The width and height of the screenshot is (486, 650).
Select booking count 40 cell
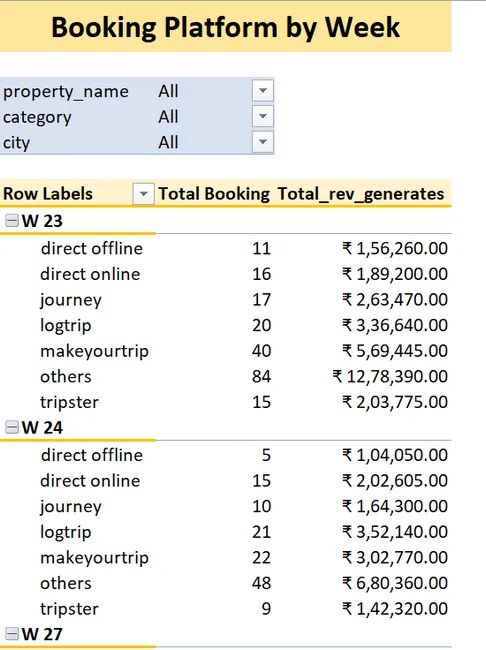point(261,351)
